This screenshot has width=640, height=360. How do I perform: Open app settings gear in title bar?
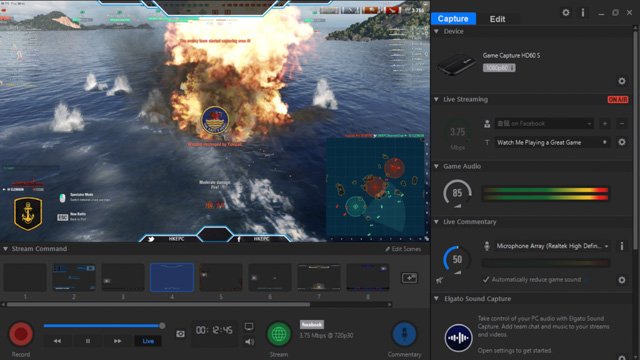566,13
